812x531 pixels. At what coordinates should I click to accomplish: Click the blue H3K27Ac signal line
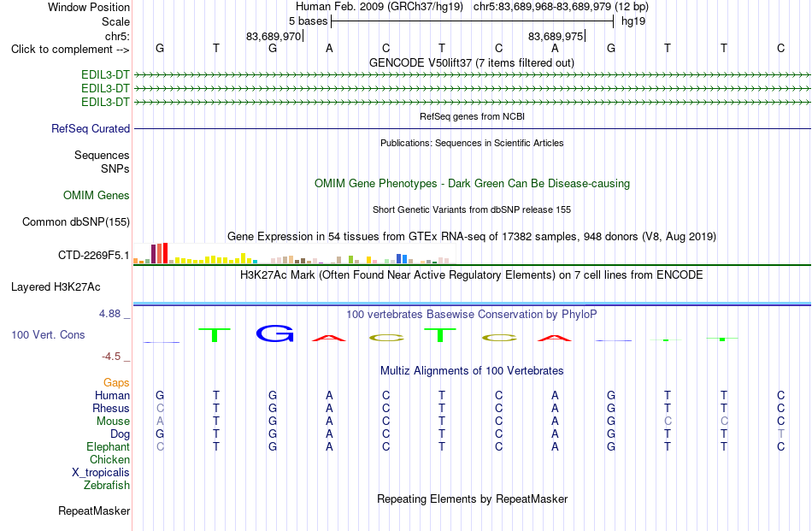tap(473, 304)
